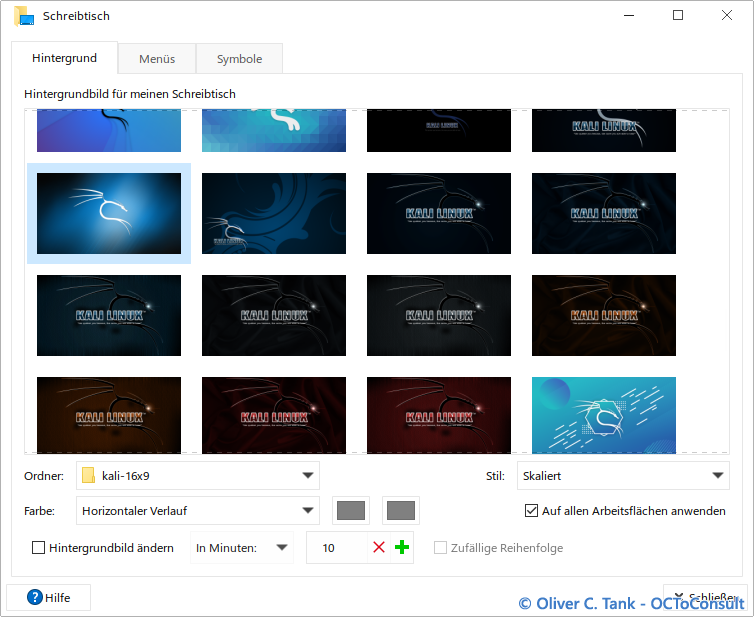Toggle the Zufällige Reihenfolge checkbox
This screenshot has width=754, height=617.
440,548
